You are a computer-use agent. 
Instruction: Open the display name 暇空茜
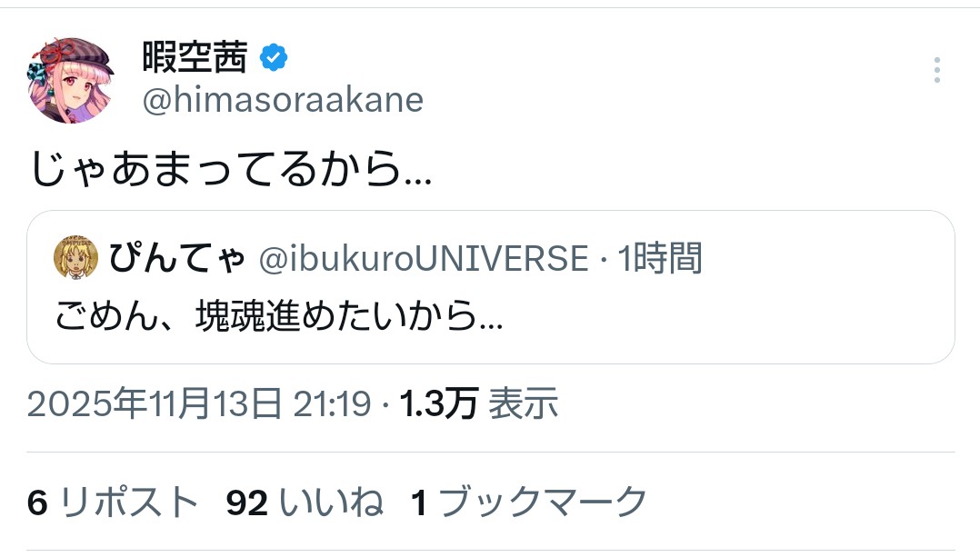[x=194, y=58]
